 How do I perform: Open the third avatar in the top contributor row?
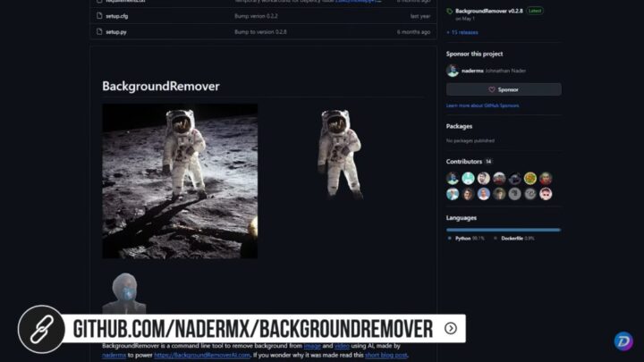tap(484, 178)
